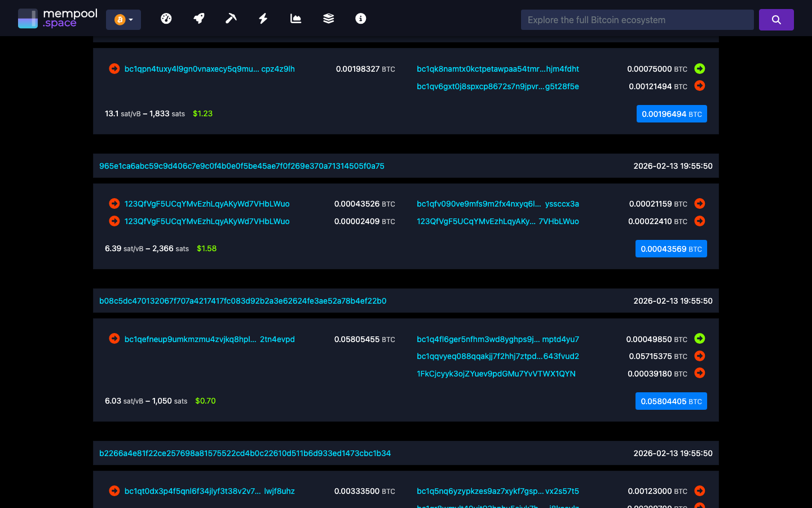The height and width of the screenshot is (508, 812).
Task: Click the mempool.space home logo
Action: [57, 17]
